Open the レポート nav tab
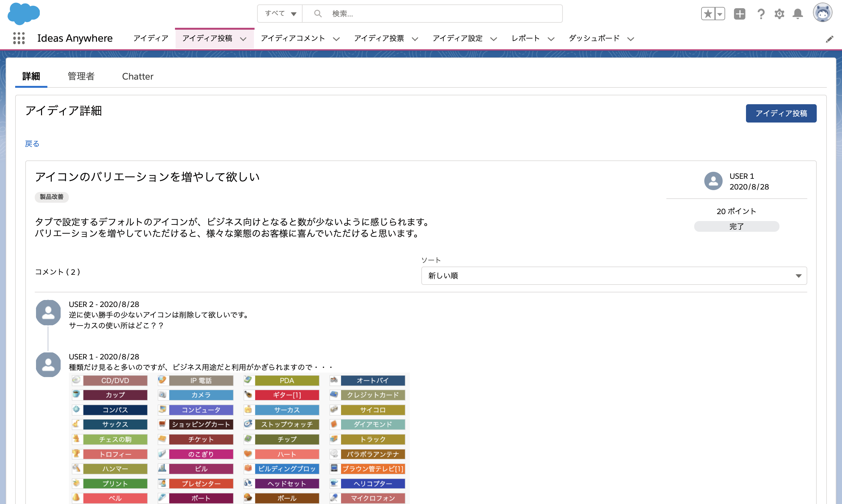 pos(526,39)
